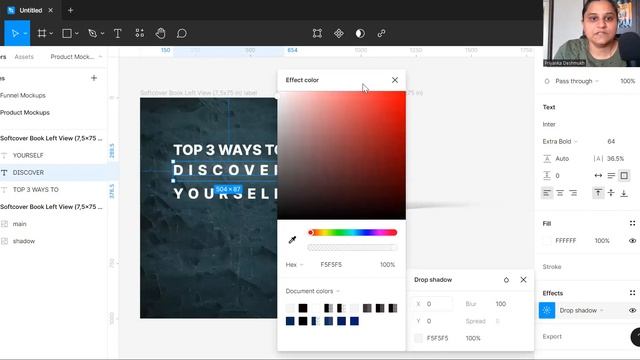The image size is (640, 360).
Task: Set fixed size text resizing
Action: point(624,176)
